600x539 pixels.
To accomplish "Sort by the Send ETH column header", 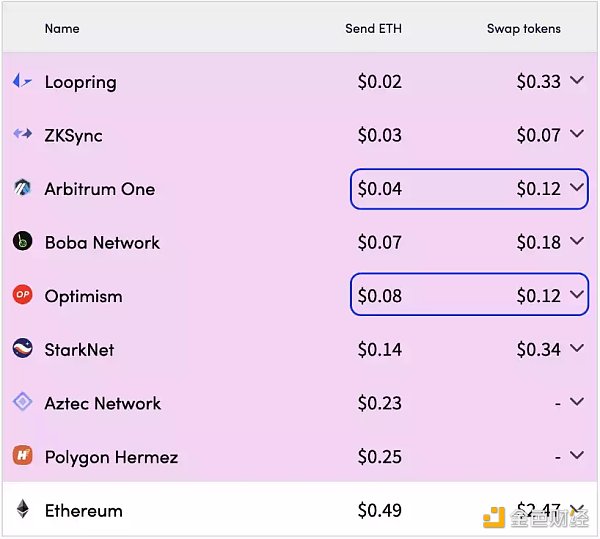I will pyautogui.click(x=373, y=29).
